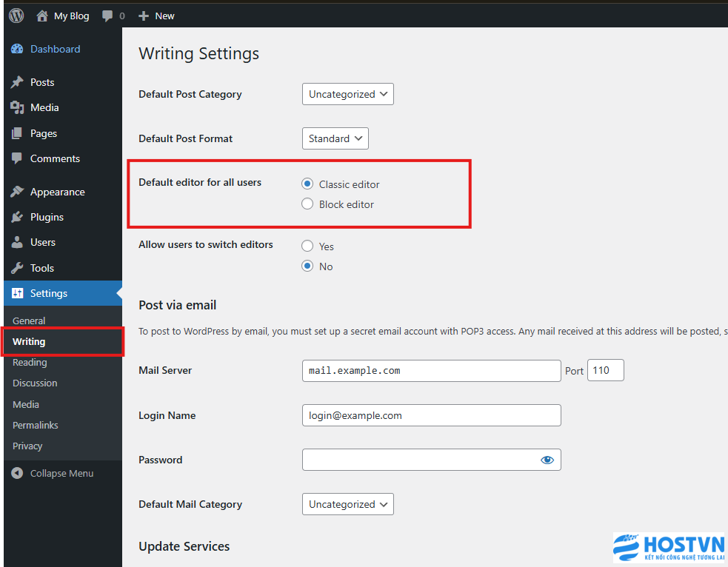Show password using the eye icon
The image size is (728, 567).
tap(547, 460)
